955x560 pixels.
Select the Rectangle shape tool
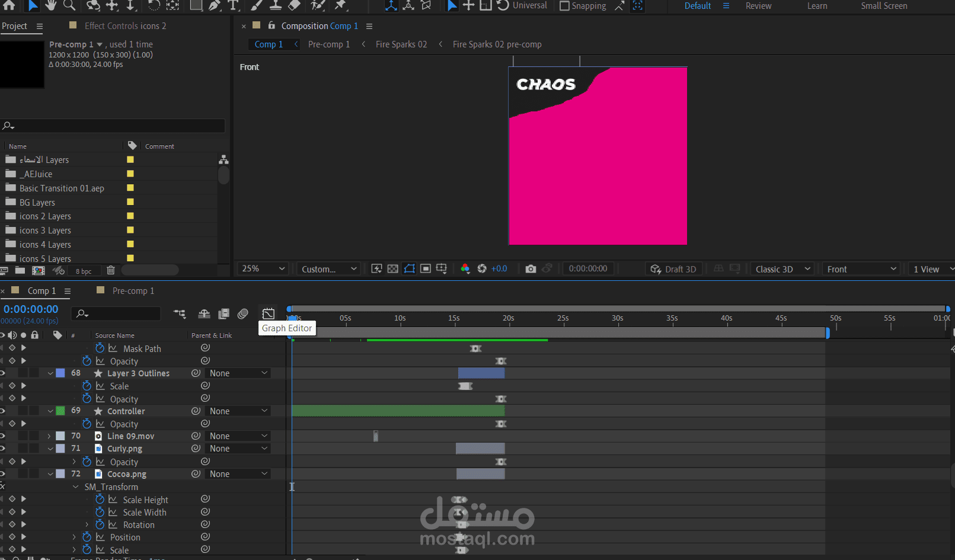pyautogui.click(x=196, y=5)
